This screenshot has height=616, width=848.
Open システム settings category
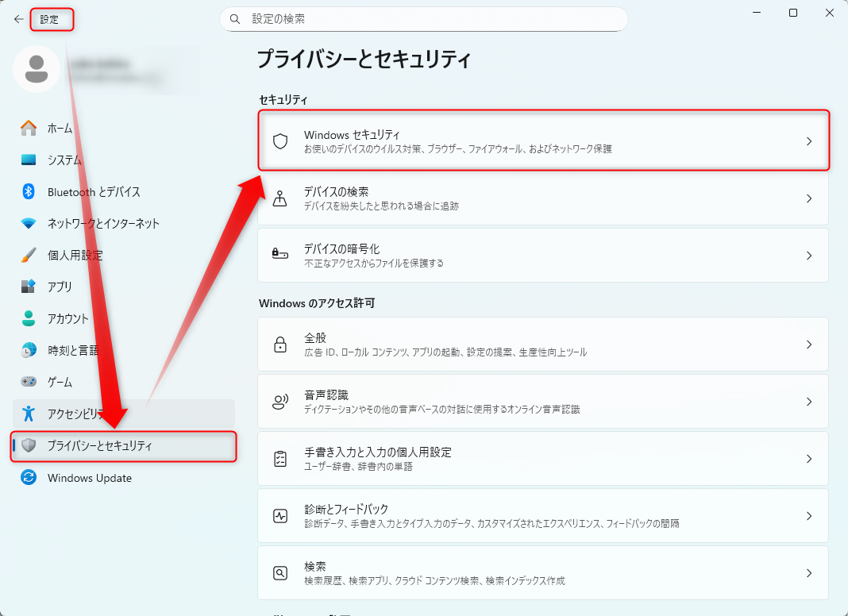coord(123,160)
